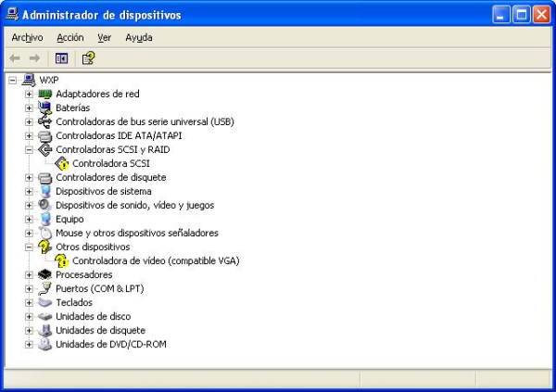Image resolution: width=556 pixels, height=392 pixels.
Task: Expand the USB controllers node
Action: pos(29,121)
